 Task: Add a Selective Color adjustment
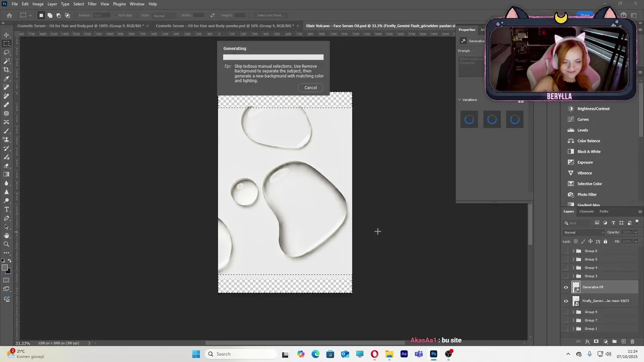[590, 184]
